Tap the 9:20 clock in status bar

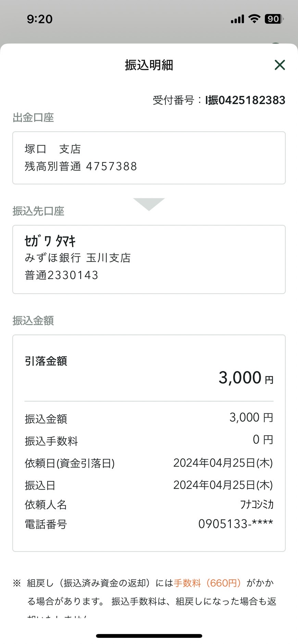pos(40,19)
